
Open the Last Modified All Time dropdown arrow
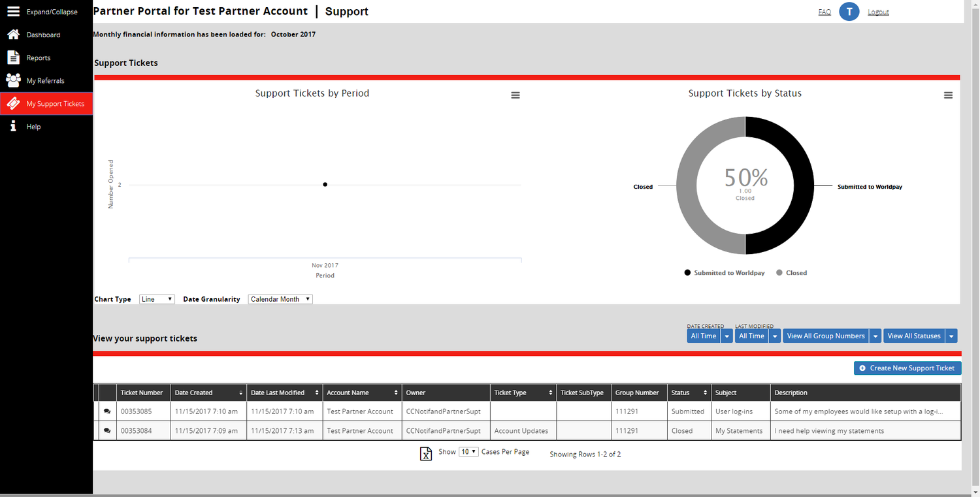pyautogui.click(x=774, y=336)
